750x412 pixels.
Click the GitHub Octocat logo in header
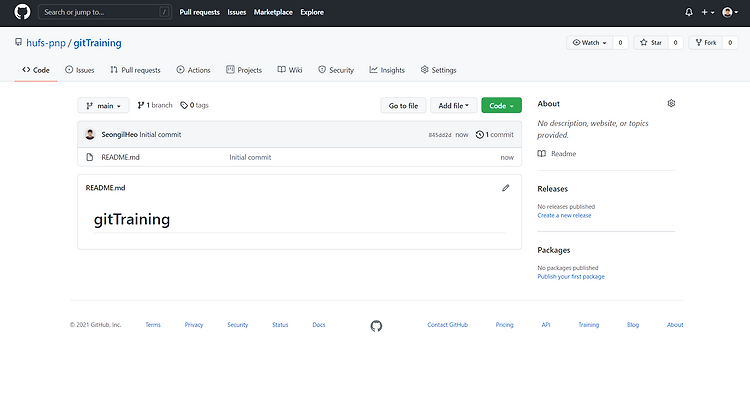pyautogui.click(x=22, y=12)
